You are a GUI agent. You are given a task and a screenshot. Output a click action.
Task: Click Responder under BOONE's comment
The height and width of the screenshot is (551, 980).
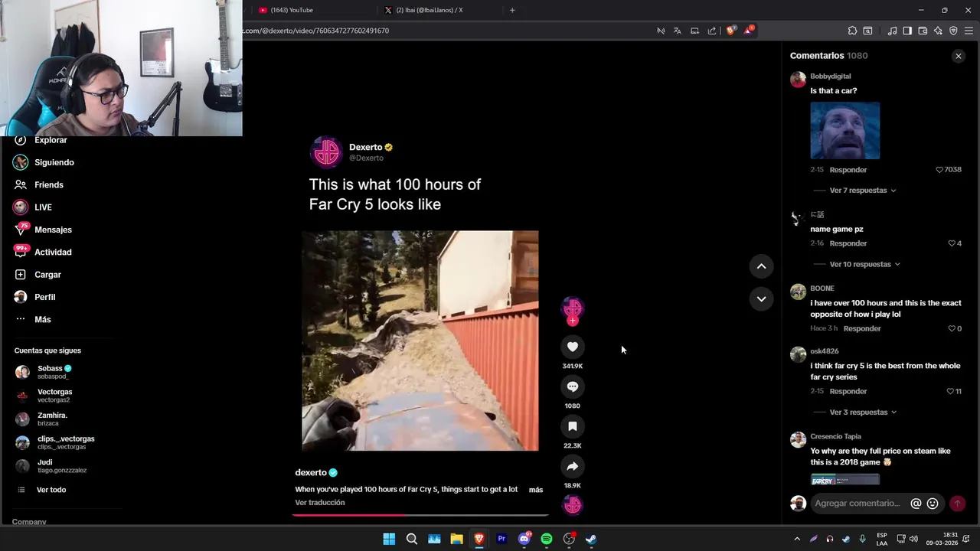pos(862,328)
